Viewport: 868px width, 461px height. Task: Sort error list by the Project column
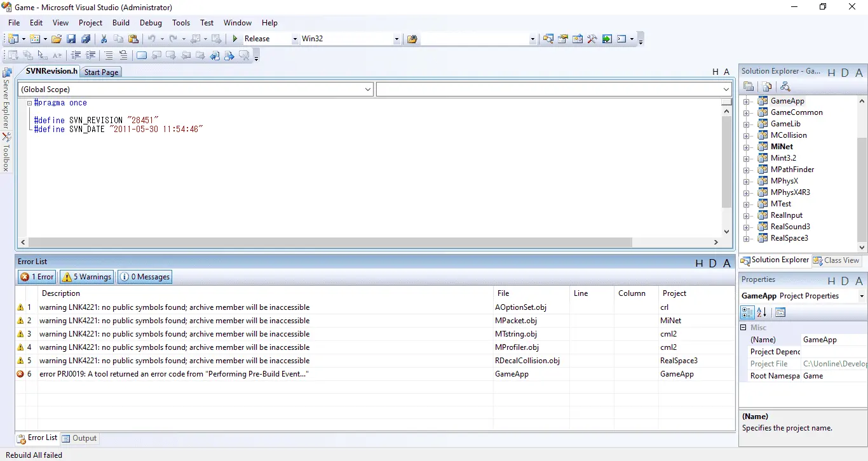click(x=696, y=293)
